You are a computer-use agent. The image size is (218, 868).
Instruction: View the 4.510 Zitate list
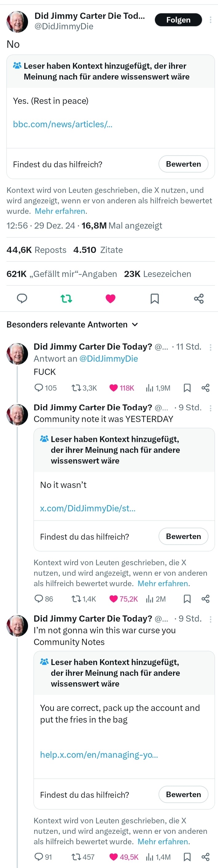point(98,250)
